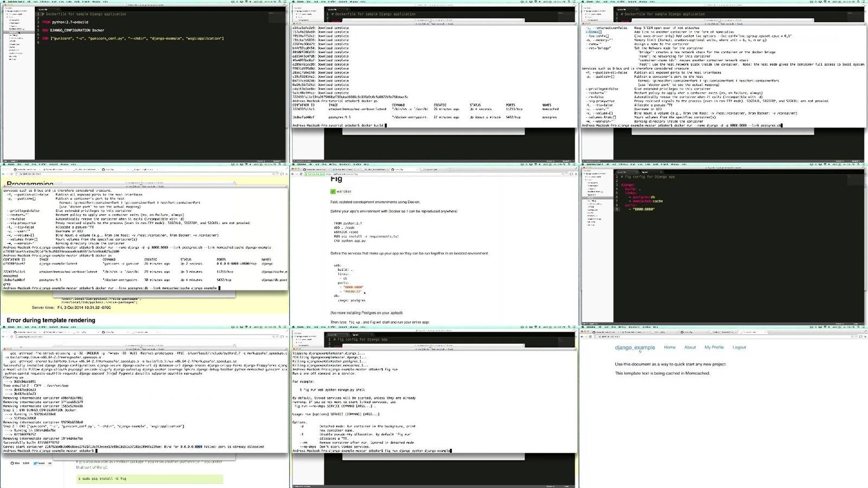Click 'Error during template rendering' heading

[51, 320]
